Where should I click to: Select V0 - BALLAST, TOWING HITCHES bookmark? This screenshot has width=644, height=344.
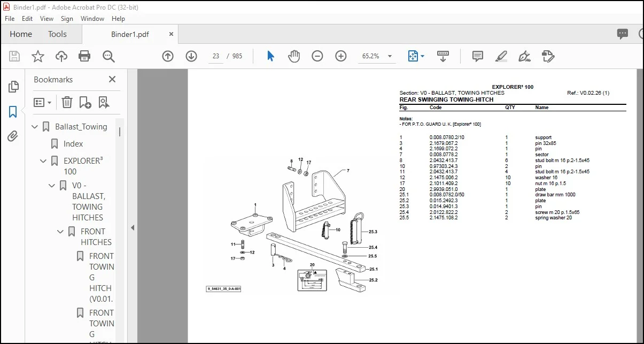point(88,201)
